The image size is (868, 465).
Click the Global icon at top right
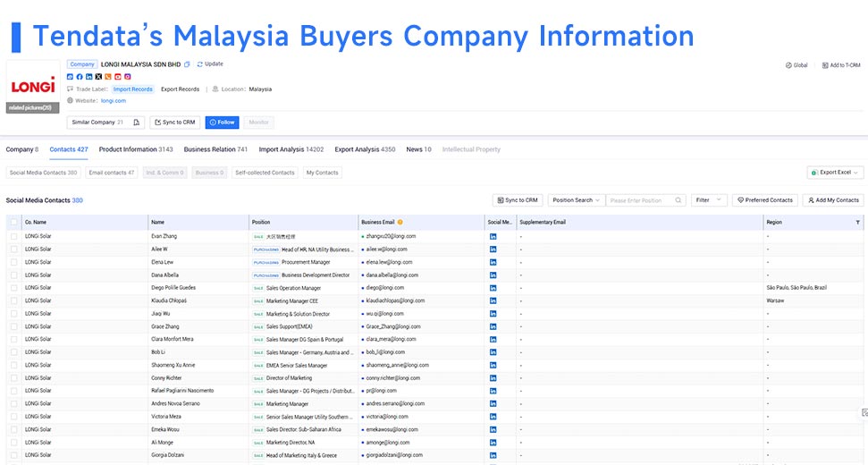tap(788, 65)
